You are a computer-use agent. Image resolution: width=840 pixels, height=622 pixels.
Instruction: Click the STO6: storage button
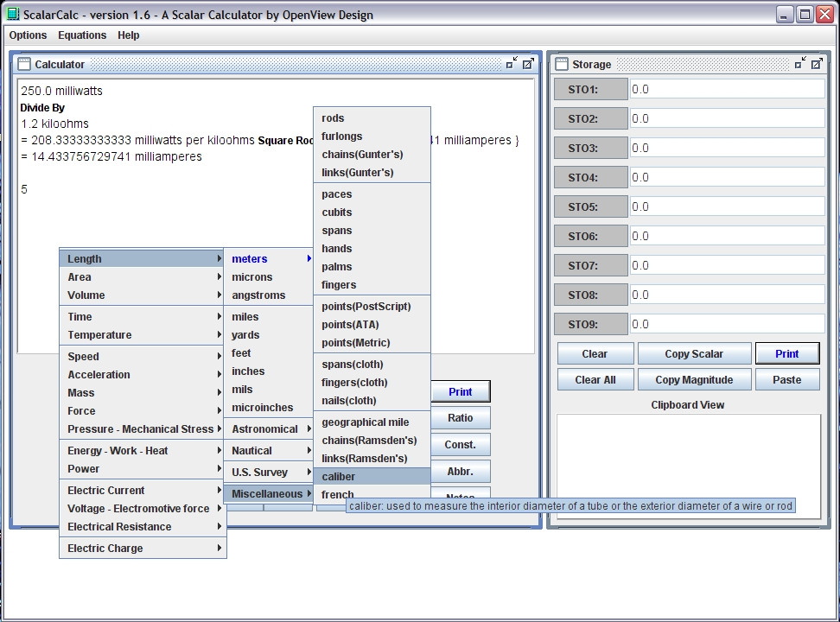[591, 236]
